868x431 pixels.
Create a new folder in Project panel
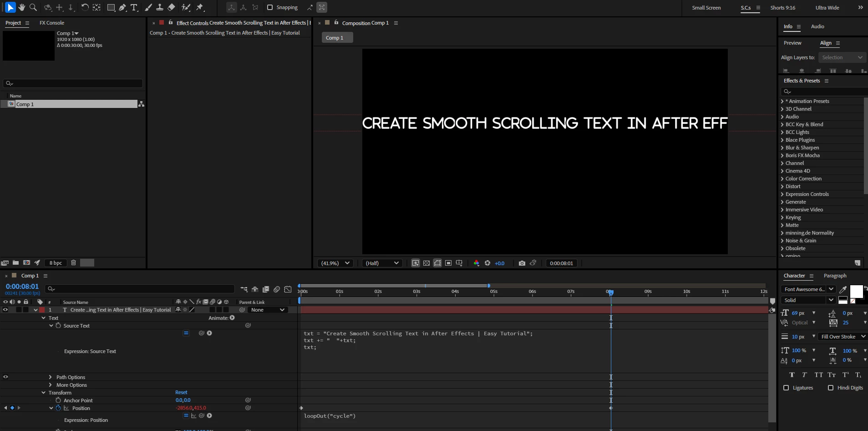point(16,263)
